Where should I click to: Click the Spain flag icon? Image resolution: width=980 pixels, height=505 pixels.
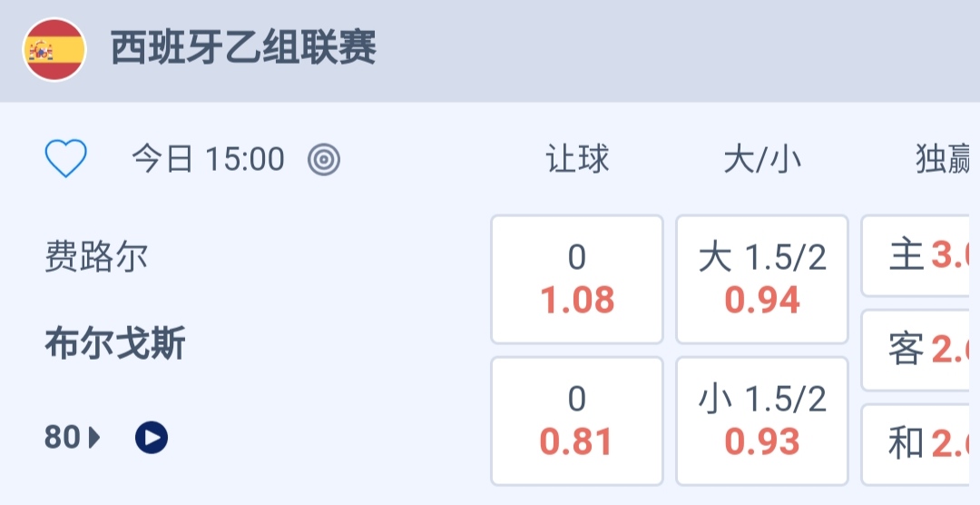[54, 50]
